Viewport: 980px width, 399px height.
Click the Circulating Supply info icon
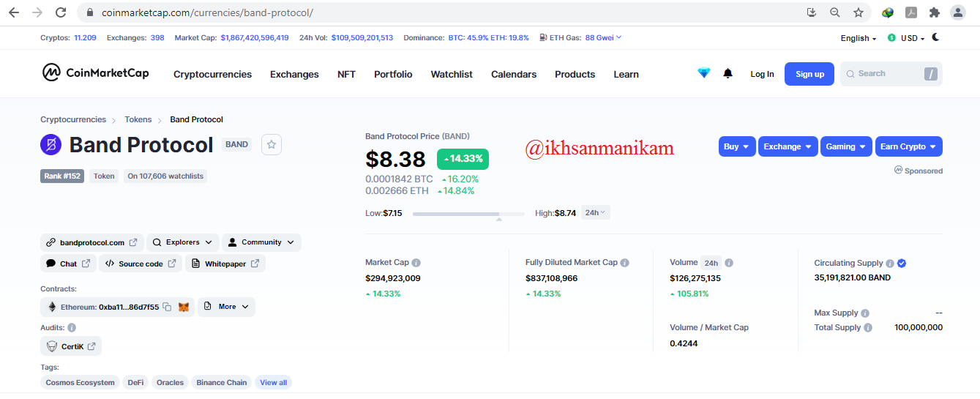tap(890, 264)
